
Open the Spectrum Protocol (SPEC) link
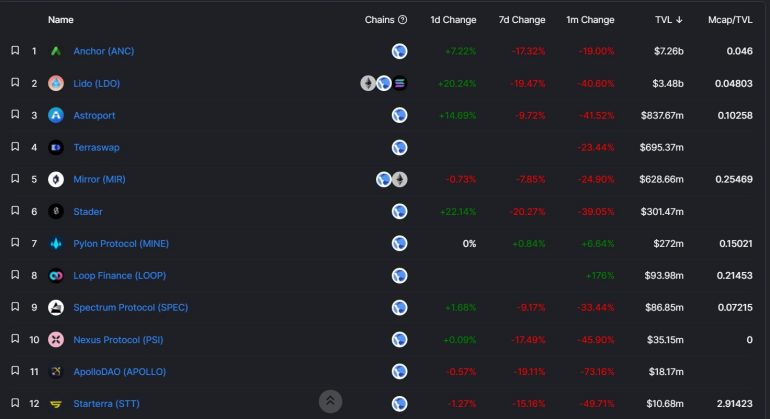(x=130, y=307)
